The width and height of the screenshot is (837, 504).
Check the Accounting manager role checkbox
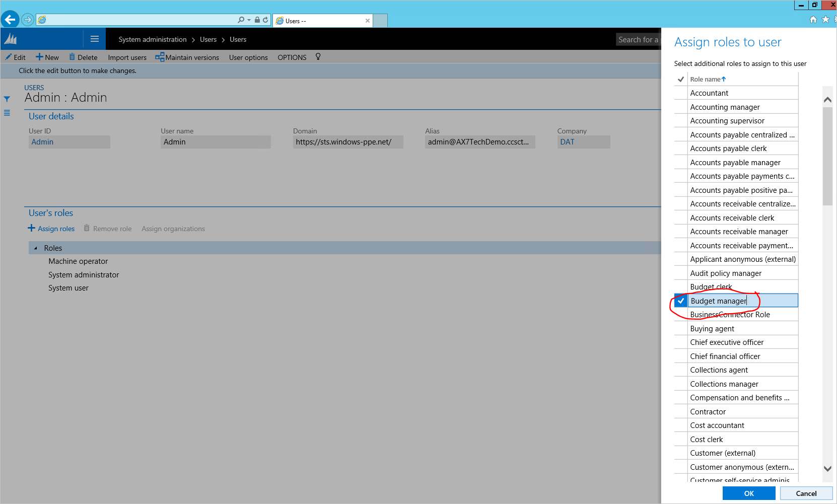tap(681, 107)
